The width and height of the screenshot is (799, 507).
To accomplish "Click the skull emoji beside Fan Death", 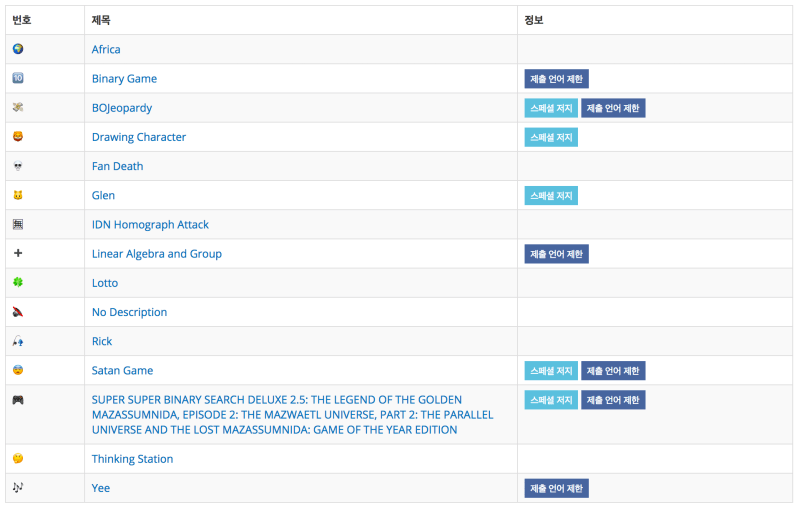I will pos(18,166).
